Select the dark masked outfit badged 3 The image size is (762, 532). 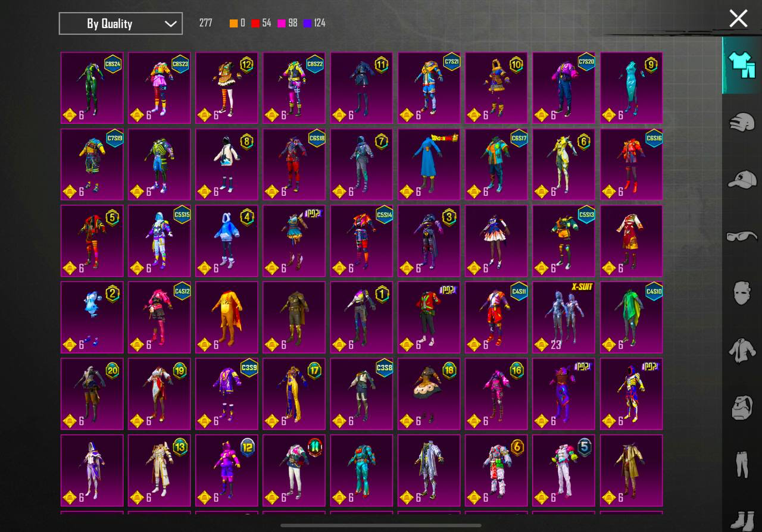tap(429, 241)
